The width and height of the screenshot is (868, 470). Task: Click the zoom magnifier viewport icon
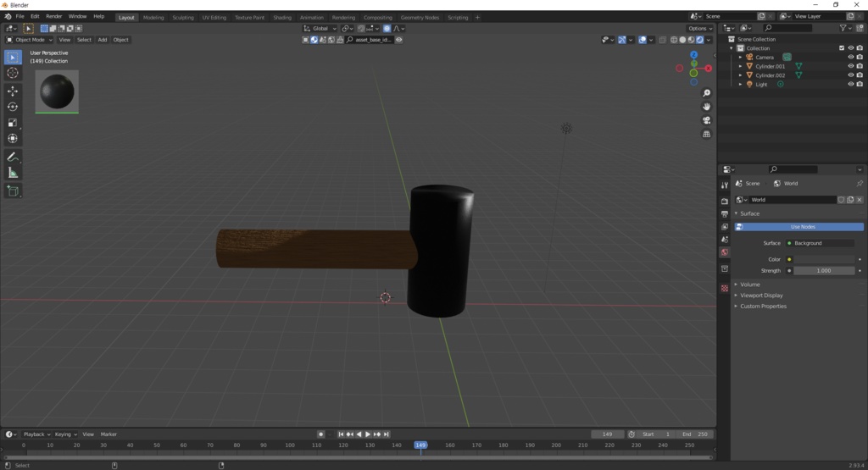(707, 93)
